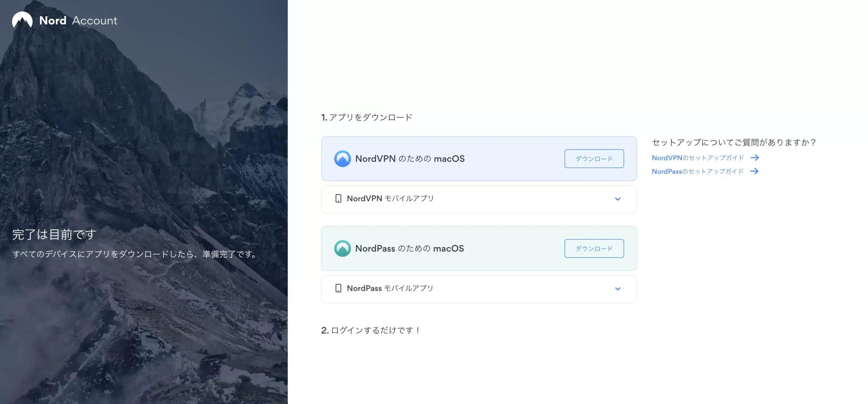Download NordPass for macOS

coord(594,248)
